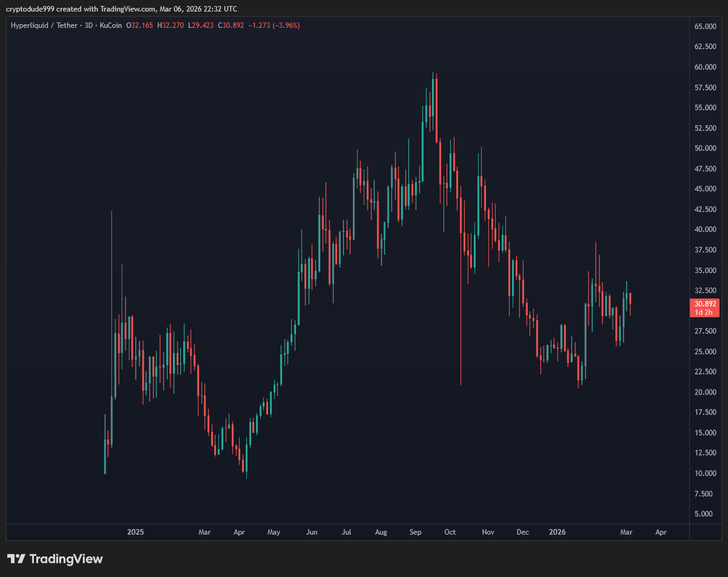Click the 42.500 price axis label

706,209
